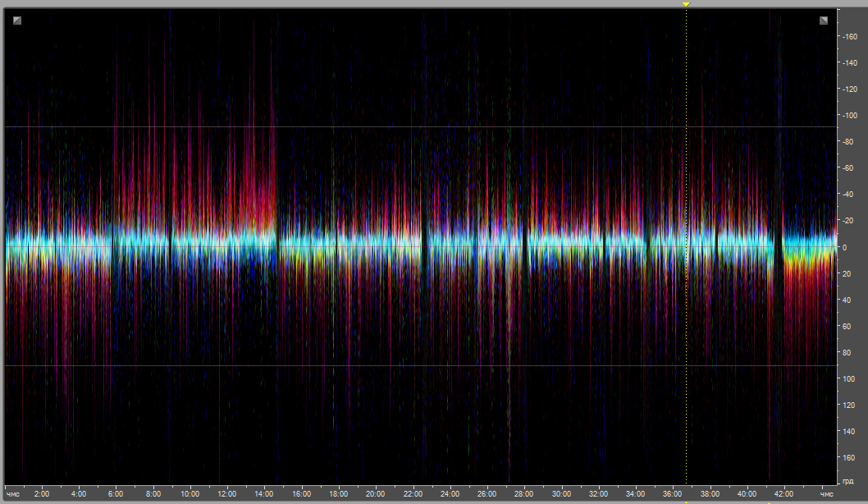Viewport: 868px width, 504px height.
Task: Click the top-right corner display icon
Action: [x=824, y=21]
